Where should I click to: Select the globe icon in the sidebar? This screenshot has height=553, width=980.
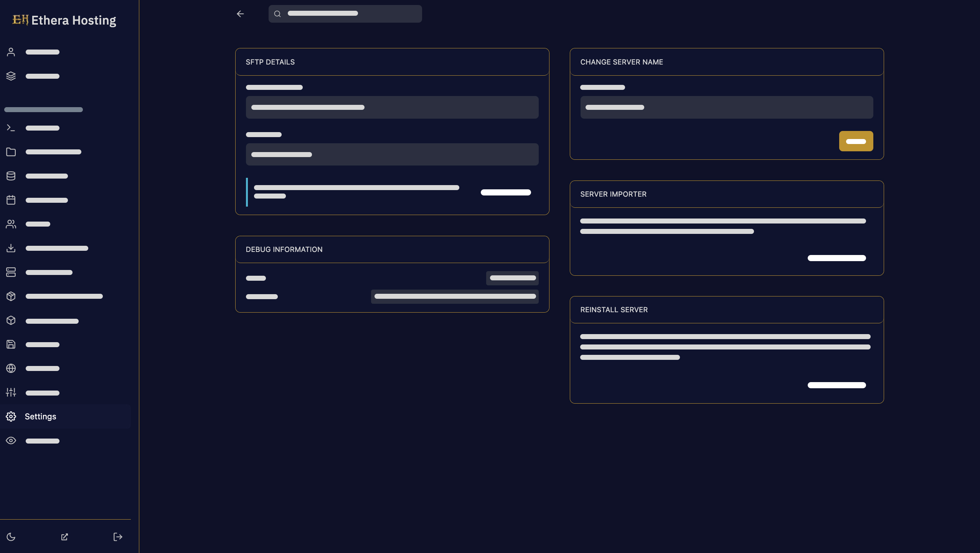11,368
